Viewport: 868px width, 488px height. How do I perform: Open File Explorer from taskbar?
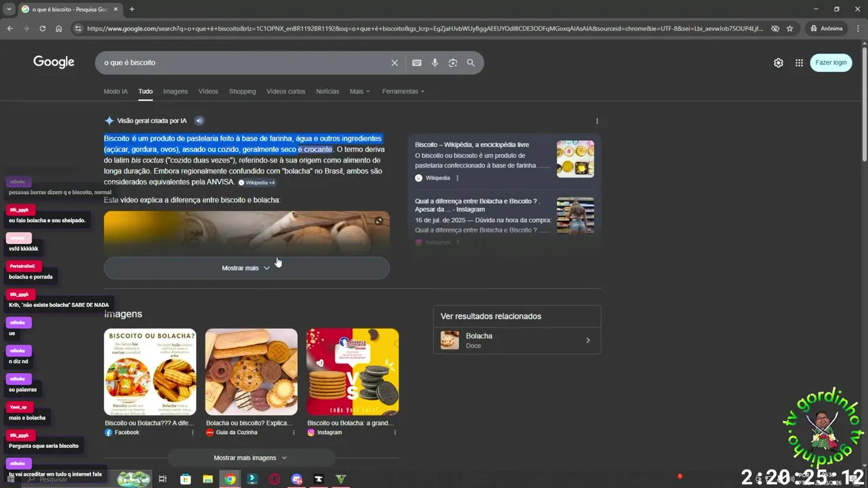coord(208,479)
